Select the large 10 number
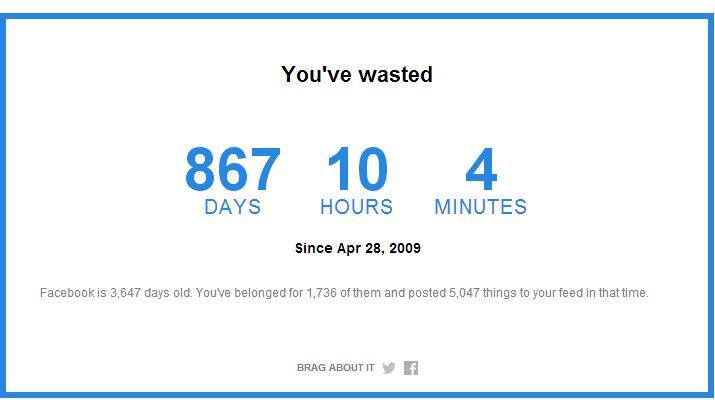Image resolution: width=715 pixels, height=400 pixels. [357, 171]
